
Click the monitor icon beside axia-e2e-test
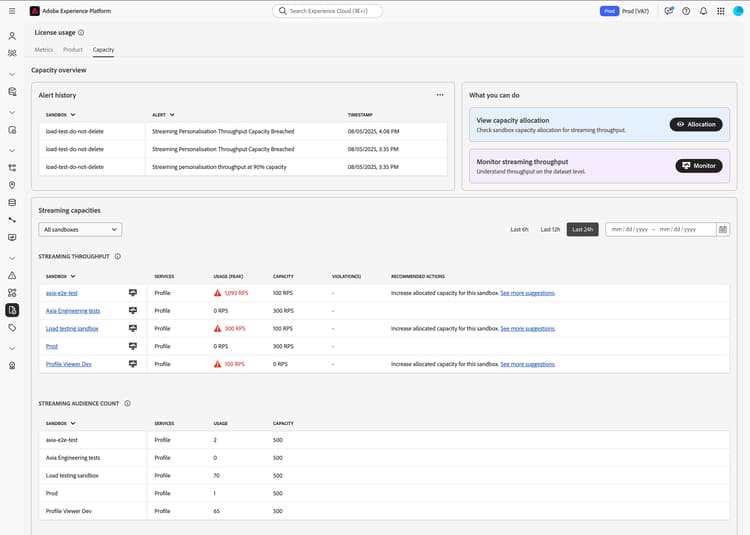[x=133, y=293]
